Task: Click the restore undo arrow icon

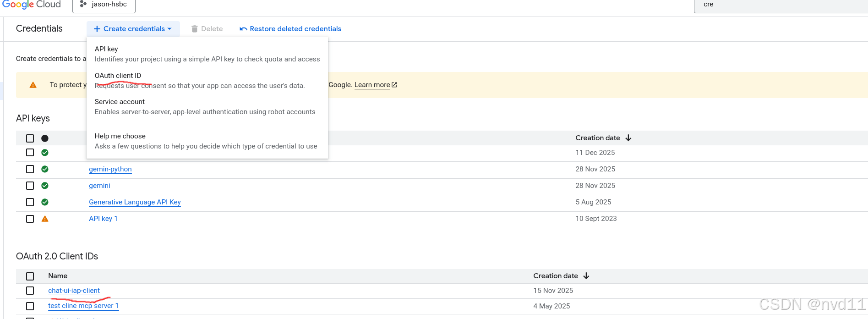Action: pyautogui.click(x=243, y=29)
